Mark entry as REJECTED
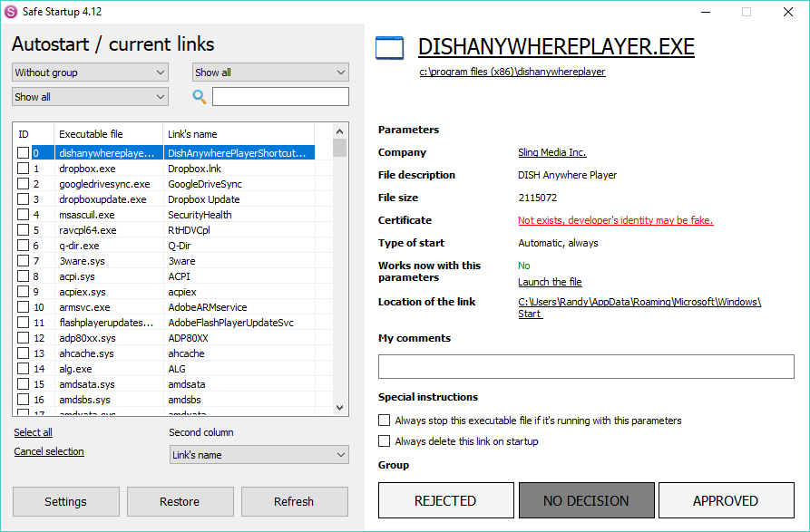This screenshot has height=532, width=810. 445,500
